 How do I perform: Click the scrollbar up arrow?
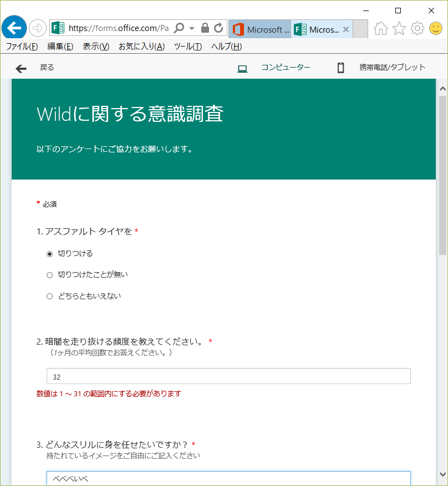tap(442, 89)
